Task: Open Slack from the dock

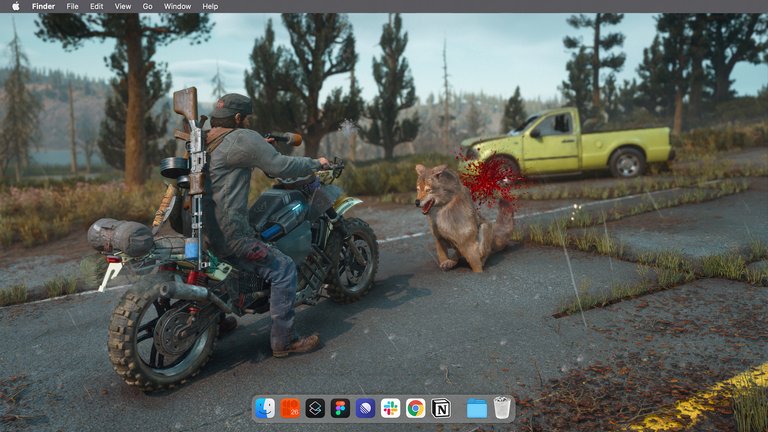Action: (390, 408)
